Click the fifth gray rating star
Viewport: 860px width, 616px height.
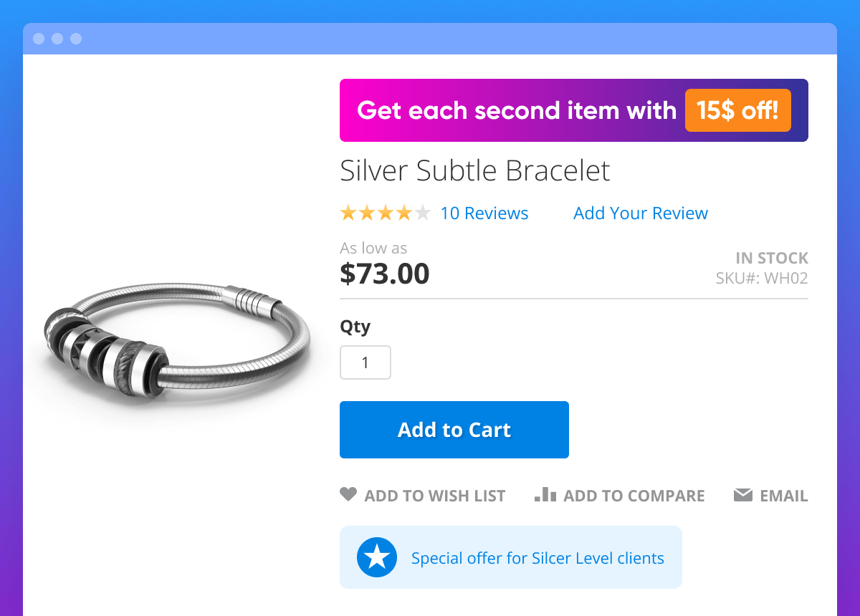(423, 213)
